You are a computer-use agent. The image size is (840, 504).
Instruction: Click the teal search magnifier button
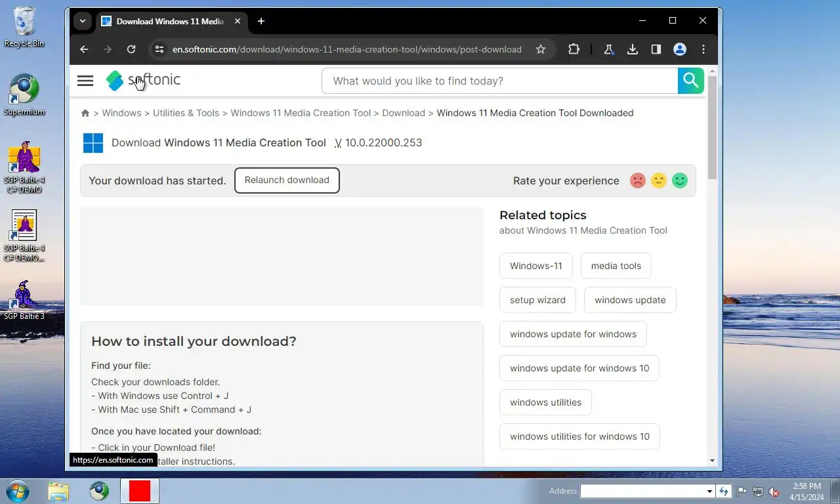click(x=690, y=81)
